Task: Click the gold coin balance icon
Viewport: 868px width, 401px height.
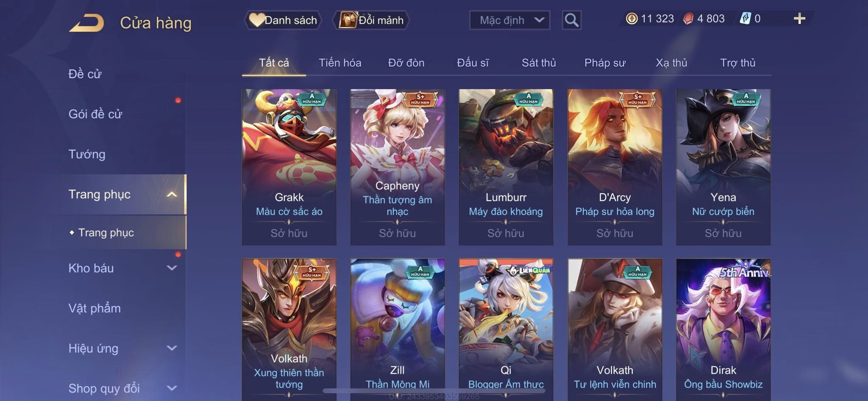Action: click(632, 19)
